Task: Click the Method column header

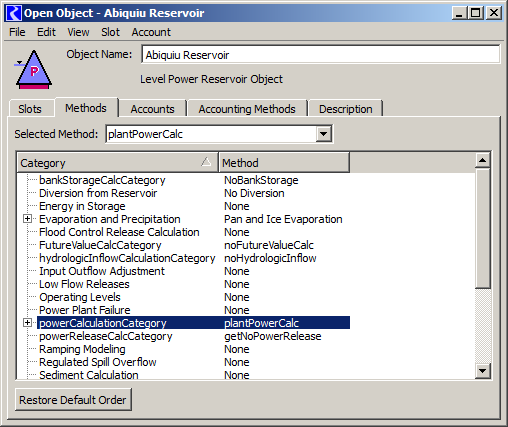Action: pyautogui.click(x=284, y=163)
